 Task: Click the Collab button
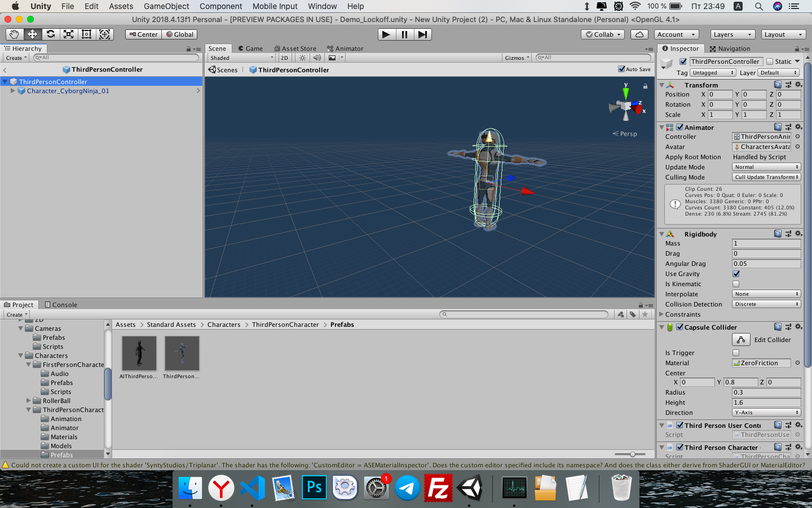603,34
